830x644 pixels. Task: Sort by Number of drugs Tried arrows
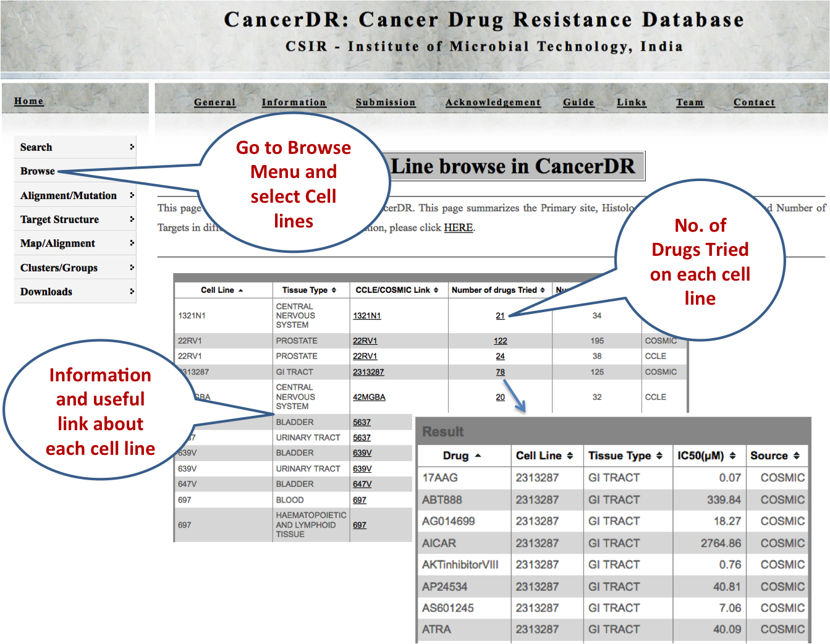tap(543, 290)
